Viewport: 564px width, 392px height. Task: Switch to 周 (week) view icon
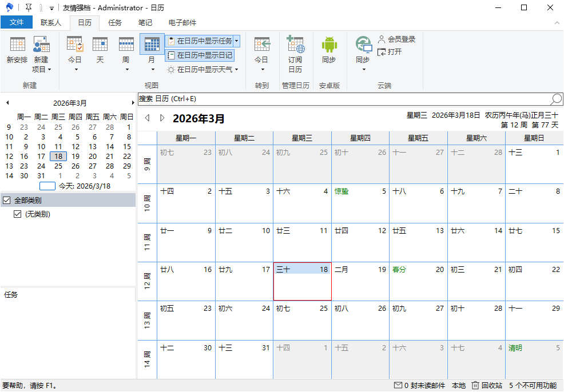pos(126,45)
